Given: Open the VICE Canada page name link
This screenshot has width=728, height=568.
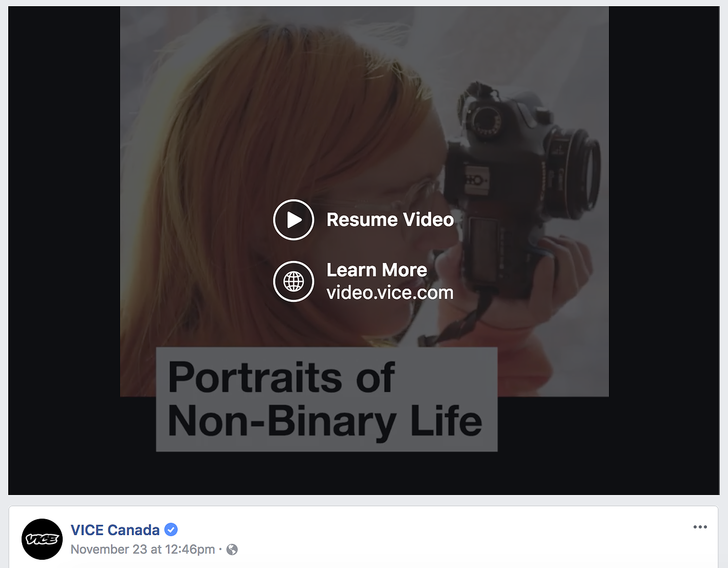Looking at the screenshot, I should [115, 530].
